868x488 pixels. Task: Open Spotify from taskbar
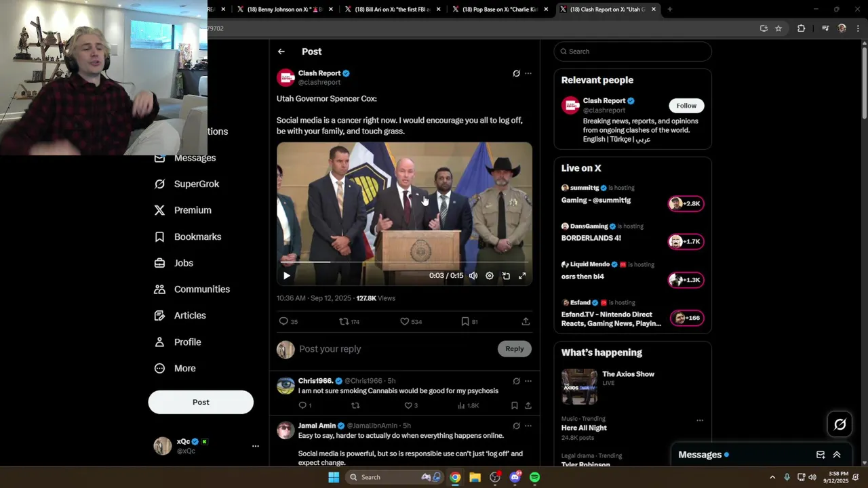535,477
